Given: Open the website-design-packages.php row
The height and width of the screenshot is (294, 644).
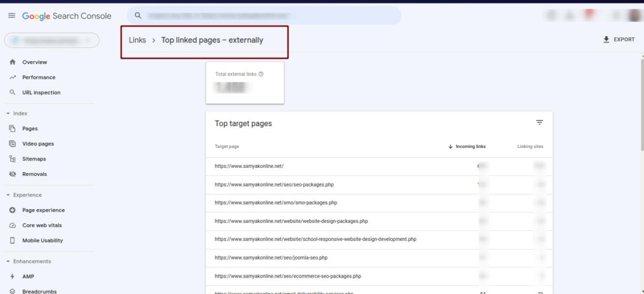Looking at the screenshot, I should [x=379, y=222].
